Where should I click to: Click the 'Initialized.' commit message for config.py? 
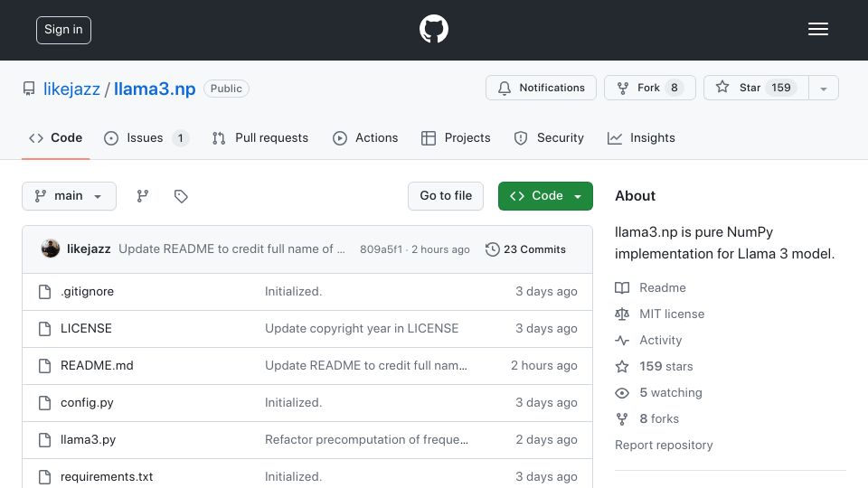293,403
